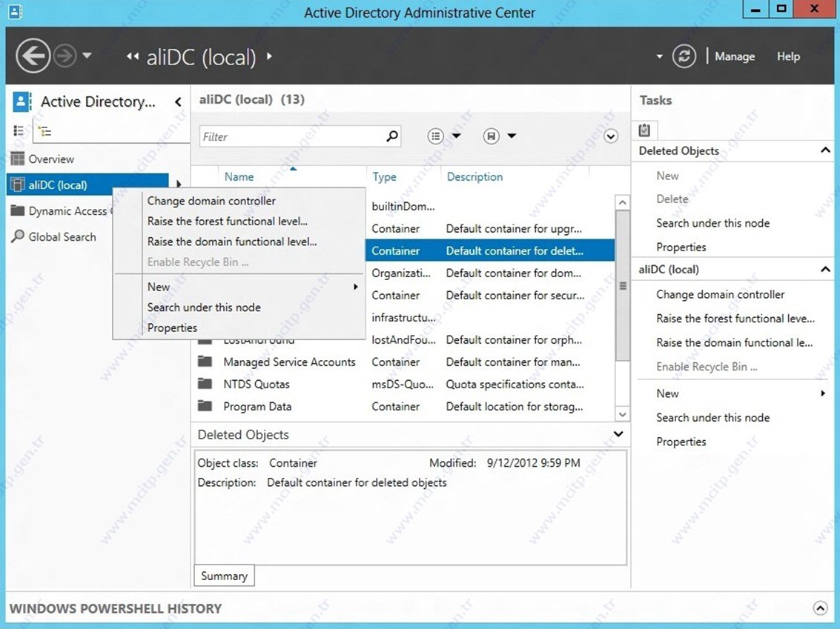The width and height of the screenshot is (840, 629).
Task: Click greyed Enable Recycle Bin in context menu
Action: click(198, 262)
